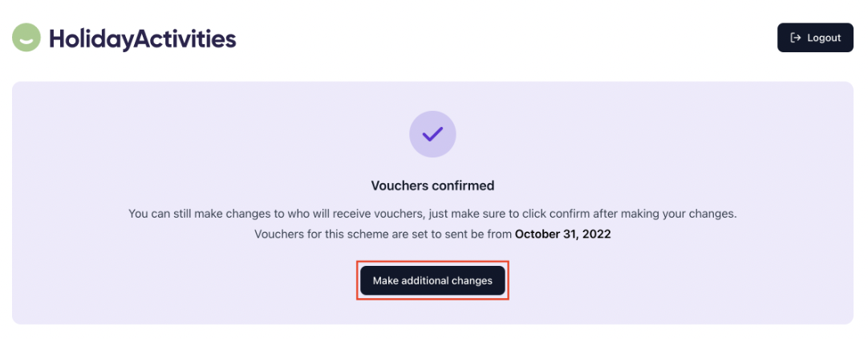Viewport: 868px width, 339px height.
Task: Click the green smiley face logo
Action: click(x=26, y=37)
